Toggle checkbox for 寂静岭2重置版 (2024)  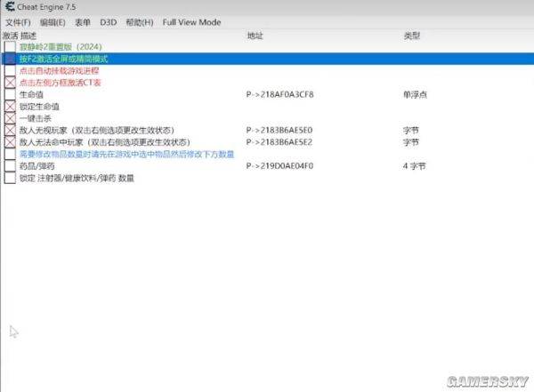(x=10, y=46)
